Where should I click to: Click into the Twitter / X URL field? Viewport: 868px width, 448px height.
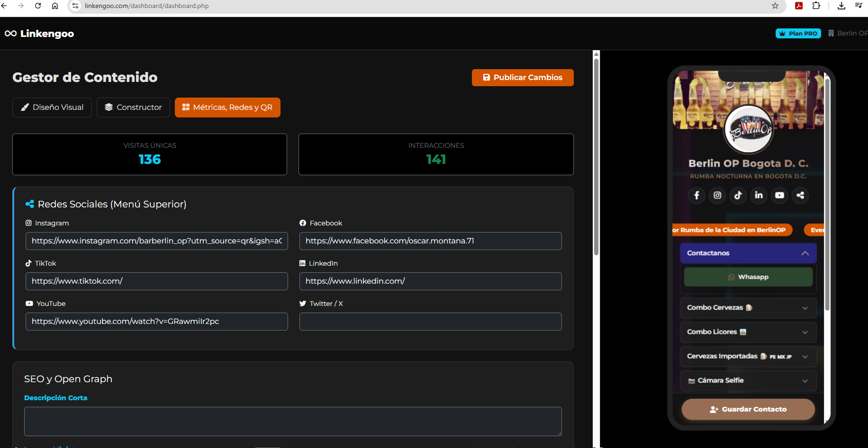[x=430, y=322]
